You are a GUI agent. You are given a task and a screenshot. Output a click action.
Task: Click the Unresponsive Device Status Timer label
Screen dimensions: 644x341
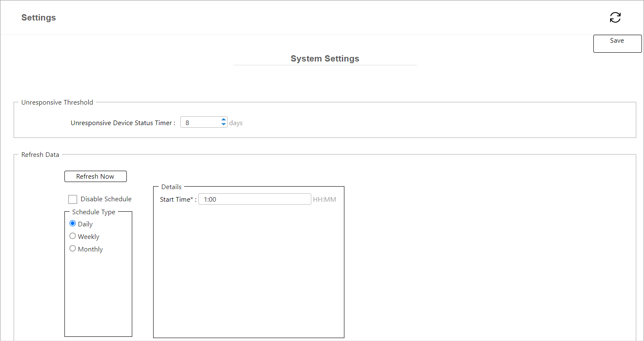tap(123, 123)
